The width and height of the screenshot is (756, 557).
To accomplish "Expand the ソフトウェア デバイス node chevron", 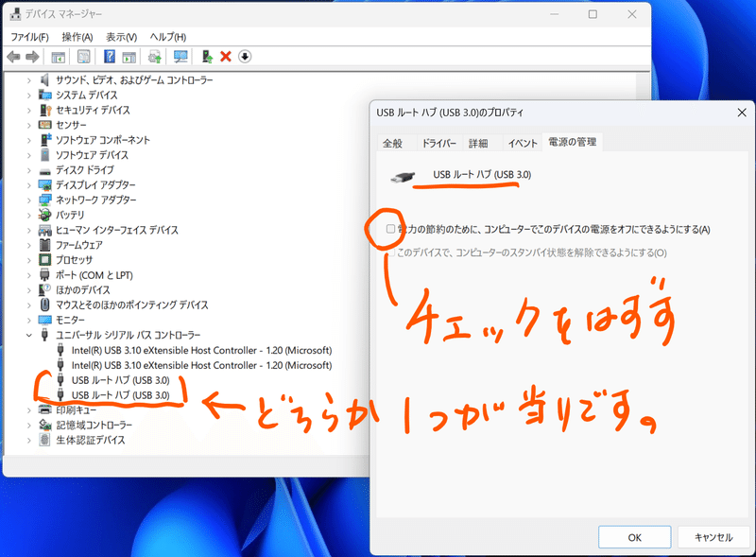I will pos(29,155).
